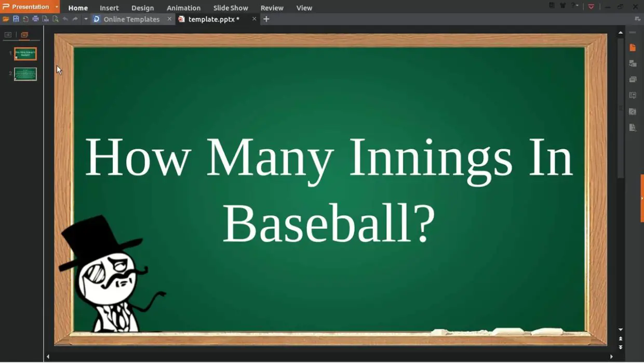Open the Slide Show menu
The width and height of the screenshot is (644, 363).
tap(231, 7)
